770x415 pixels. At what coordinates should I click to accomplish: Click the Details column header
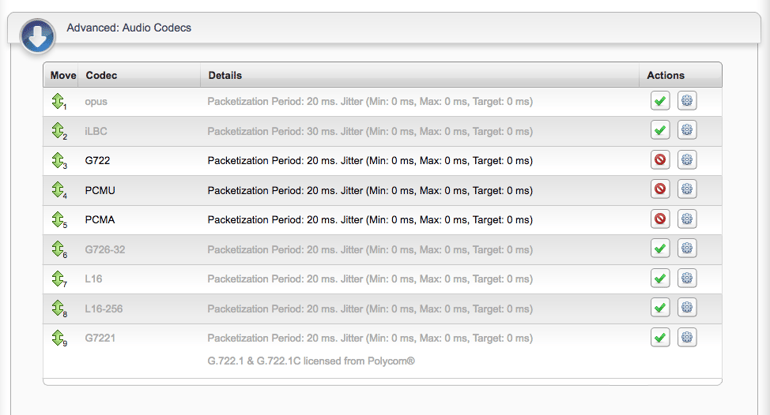point(225,75)
